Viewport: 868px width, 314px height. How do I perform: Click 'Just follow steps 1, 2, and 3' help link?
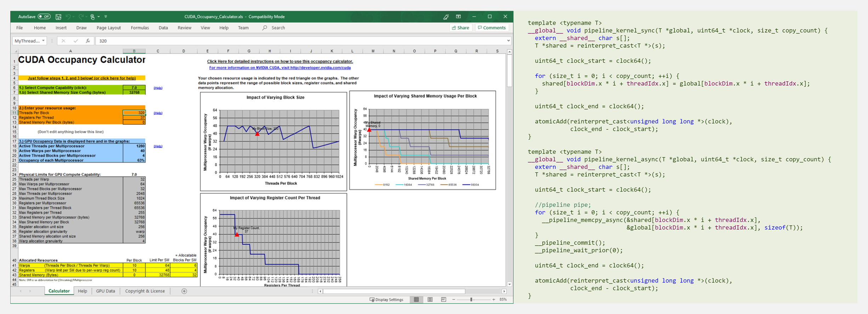pos(82,78)
